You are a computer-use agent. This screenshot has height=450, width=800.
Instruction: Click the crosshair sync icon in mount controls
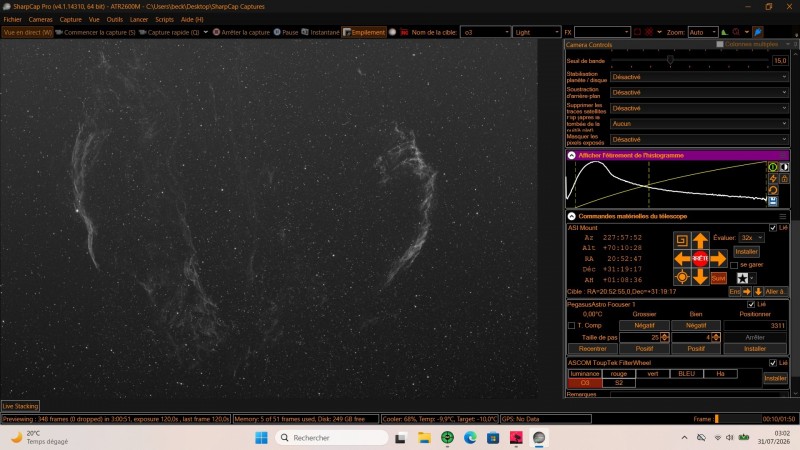tap(682, 277)
